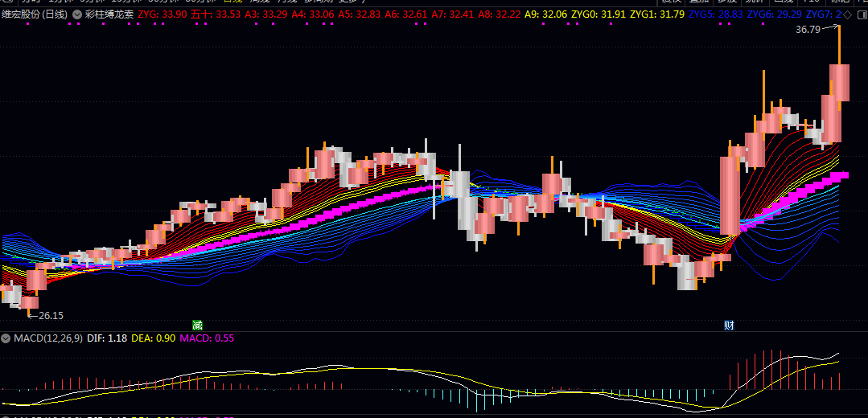Select the DIF: 1.18 reading
The width and height of the screenshot is (868, 418).
(x=107, y=338)
